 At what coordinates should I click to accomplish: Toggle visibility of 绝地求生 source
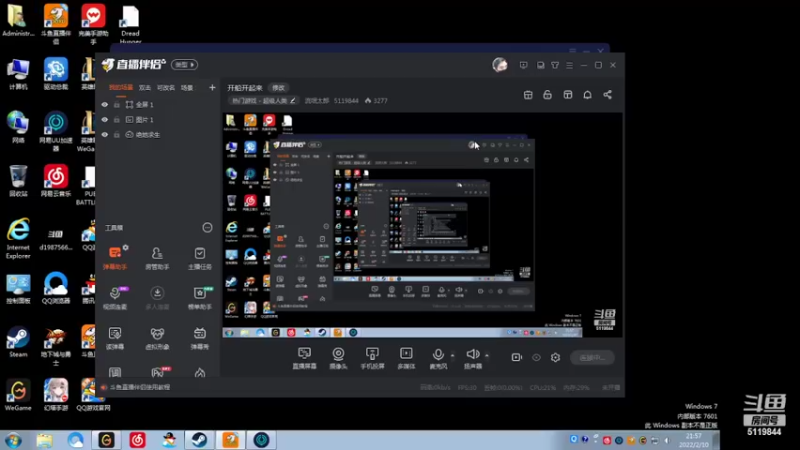click(105, 135)
